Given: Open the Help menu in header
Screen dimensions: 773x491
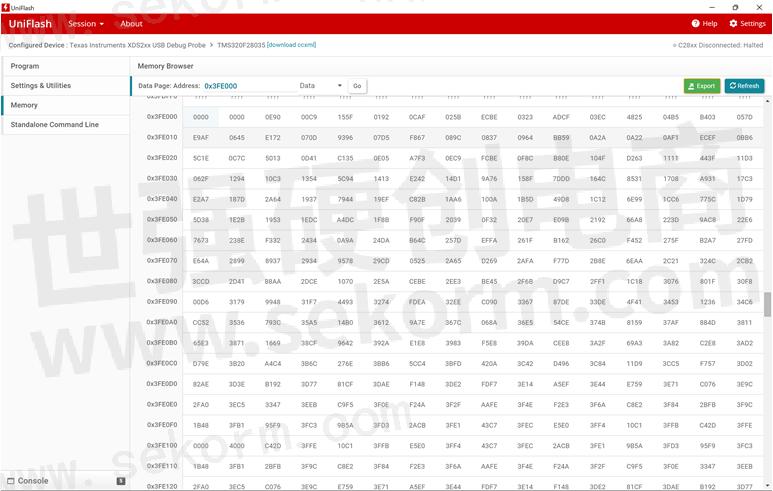Looking at the screenshot, I should point(704,24).
